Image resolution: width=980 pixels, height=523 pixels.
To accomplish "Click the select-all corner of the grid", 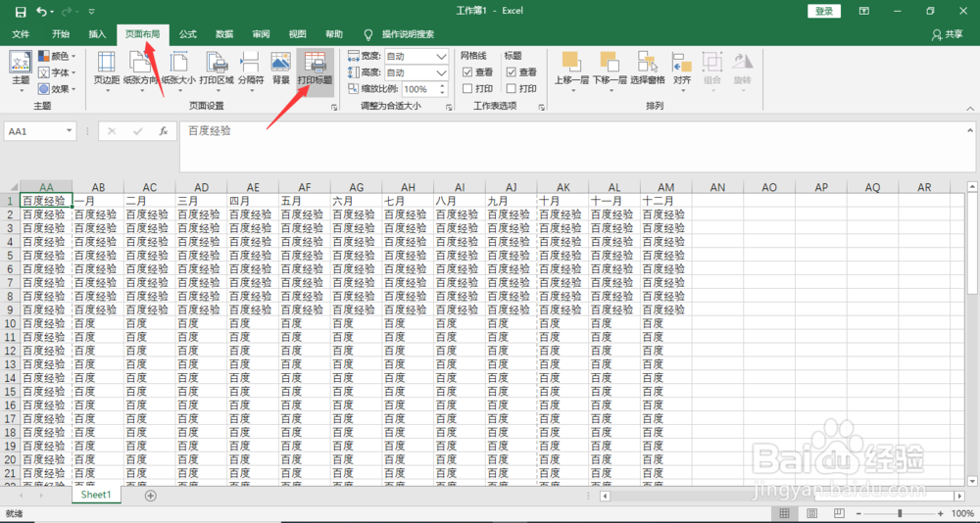I will (x=10, y=187).
